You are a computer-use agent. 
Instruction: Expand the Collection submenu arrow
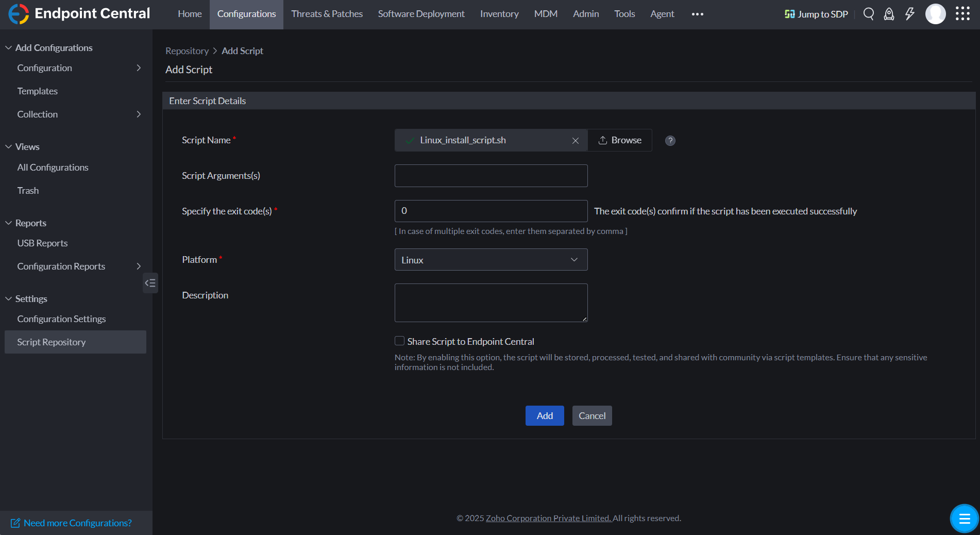139,114
